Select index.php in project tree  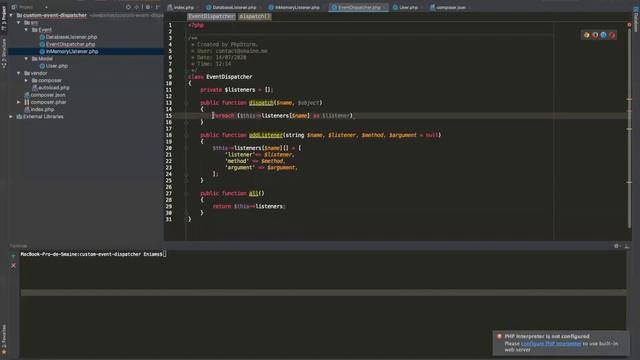click(42, 109)
